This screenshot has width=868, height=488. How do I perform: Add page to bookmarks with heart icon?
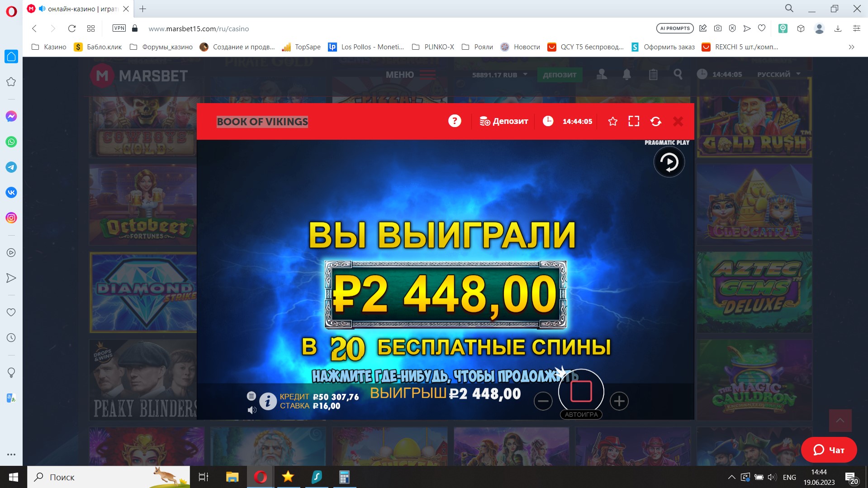(762, 28)
